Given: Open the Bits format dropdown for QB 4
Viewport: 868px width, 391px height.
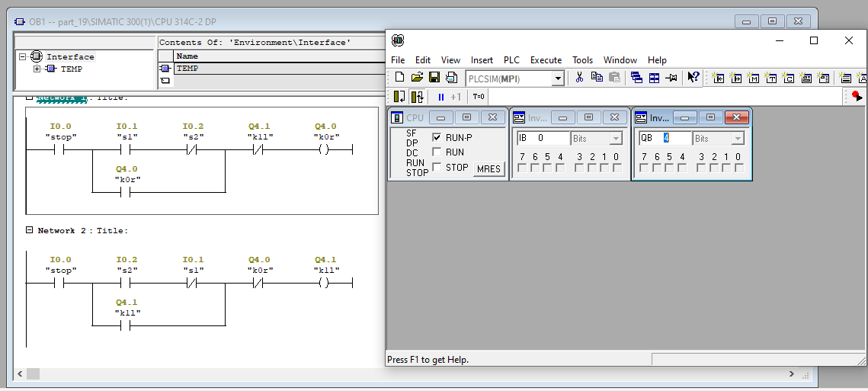Looking at the screenshot, I should [x=738, y=139].
